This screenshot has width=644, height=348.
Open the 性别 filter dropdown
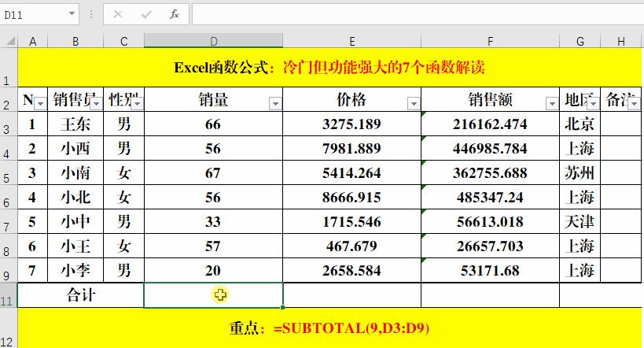pos(137,104)
